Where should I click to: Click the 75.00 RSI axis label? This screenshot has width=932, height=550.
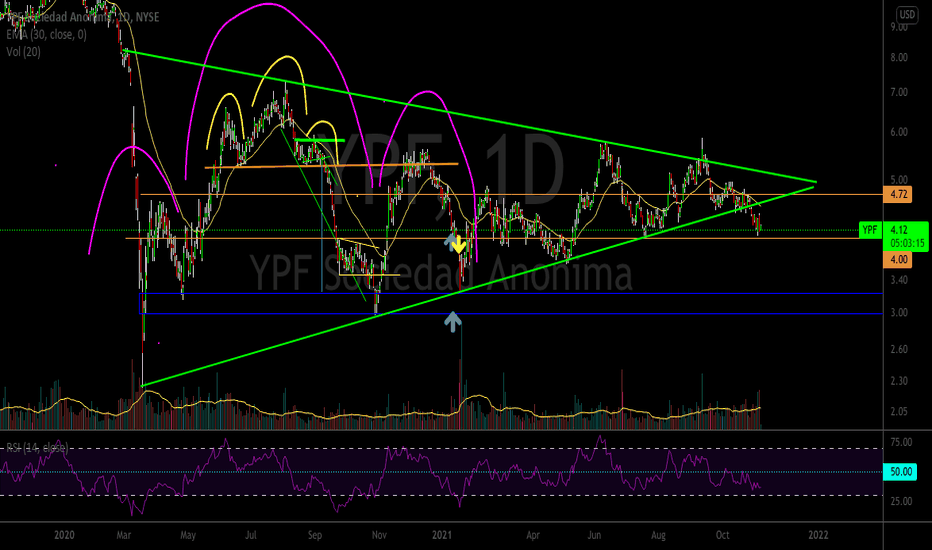pos(901,442)
